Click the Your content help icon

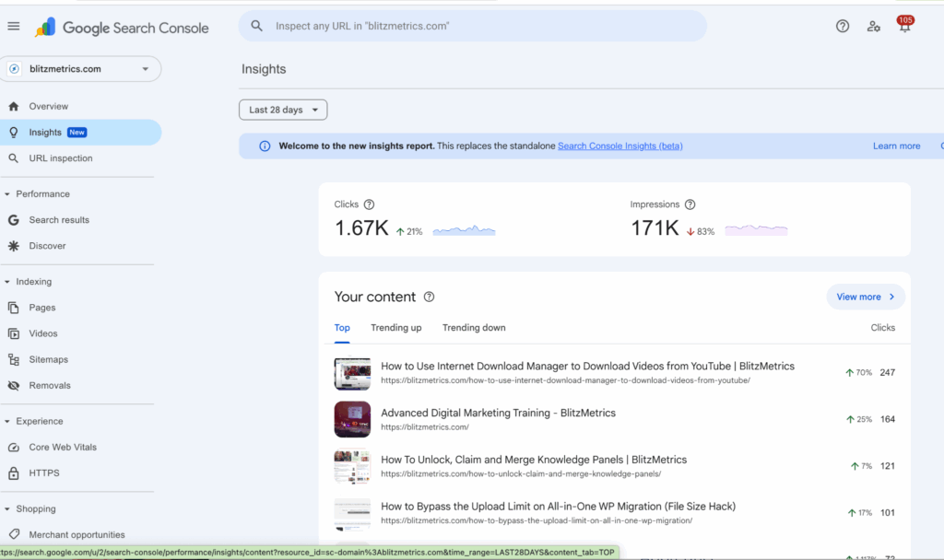point(429,297)
